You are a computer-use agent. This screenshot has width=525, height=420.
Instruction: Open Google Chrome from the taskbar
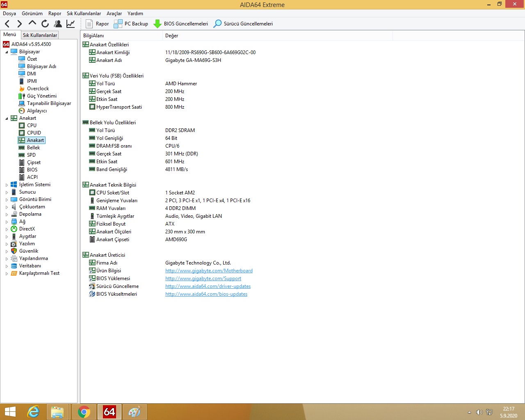[84, 412]
